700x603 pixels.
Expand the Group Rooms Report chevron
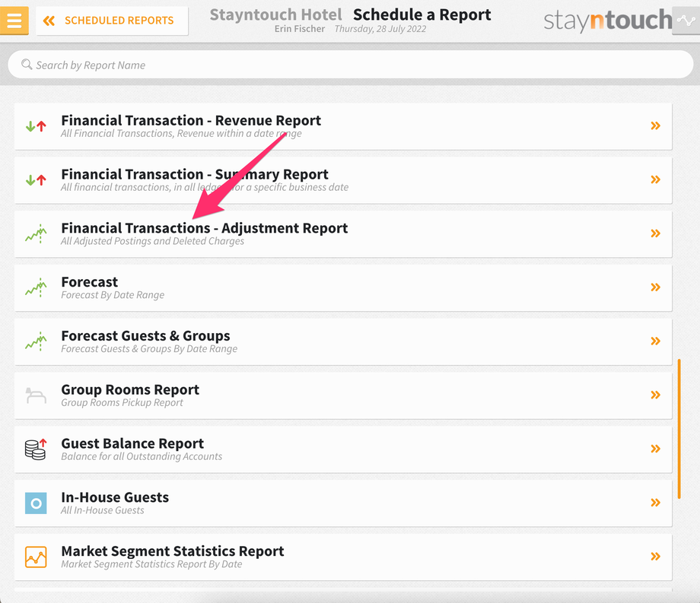[655, 395]
